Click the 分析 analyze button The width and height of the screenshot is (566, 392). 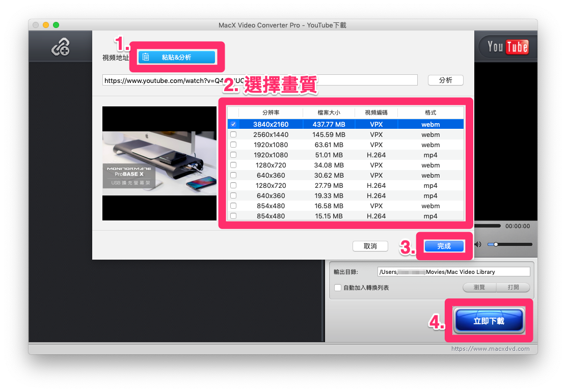click(445, 80)
